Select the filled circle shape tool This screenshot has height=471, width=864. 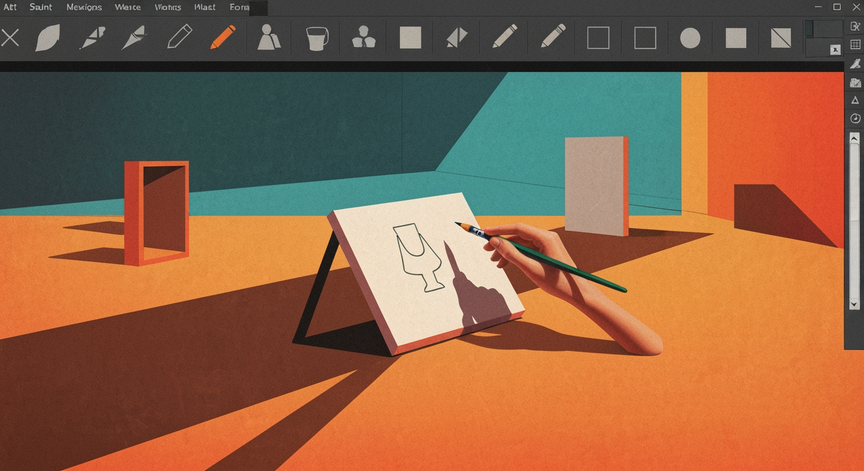(x=690, y=39)
